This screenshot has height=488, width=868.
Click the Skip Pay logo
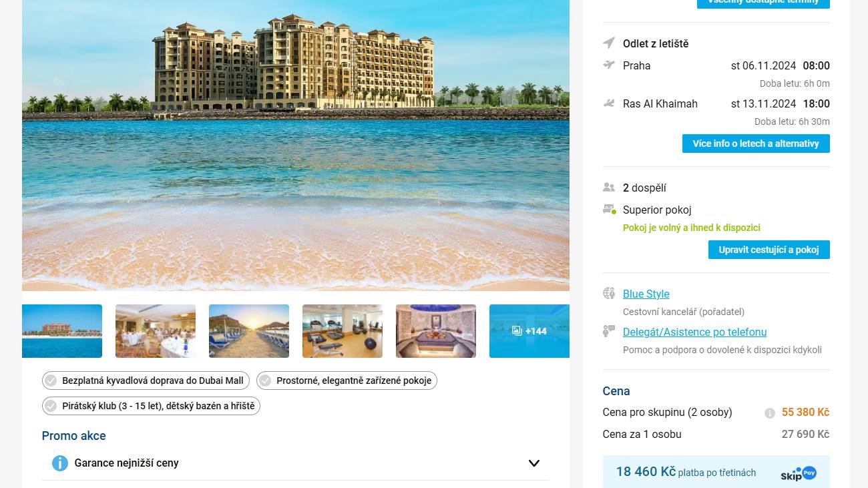(799, 473)
